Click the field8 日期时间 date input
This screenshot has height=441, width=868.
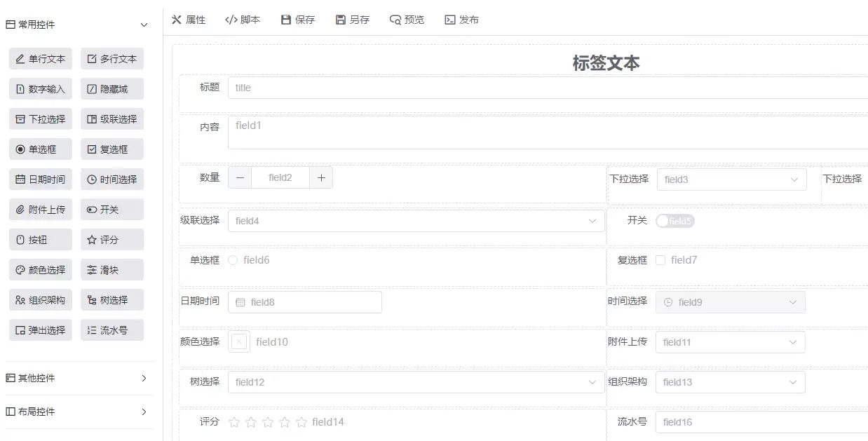305,302
